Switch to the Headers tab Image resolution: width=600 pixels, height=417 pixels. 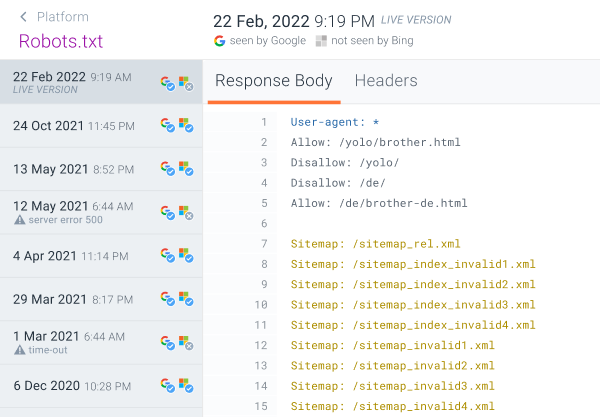[386, 81]
